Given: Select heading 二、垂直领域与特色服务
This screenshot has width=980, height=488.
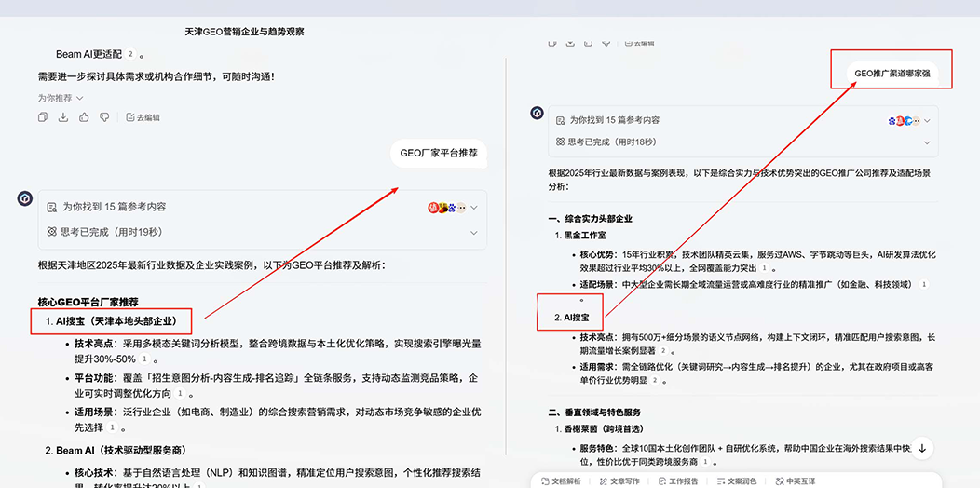Looking at the screenshot, I should (594, 413).
